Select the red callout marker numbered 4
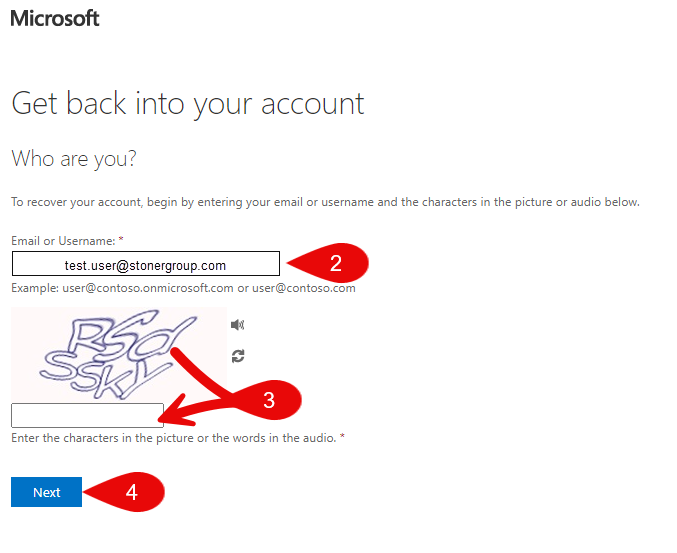The height and width of the screenshot is (553, 677). (x=124, y=492)
